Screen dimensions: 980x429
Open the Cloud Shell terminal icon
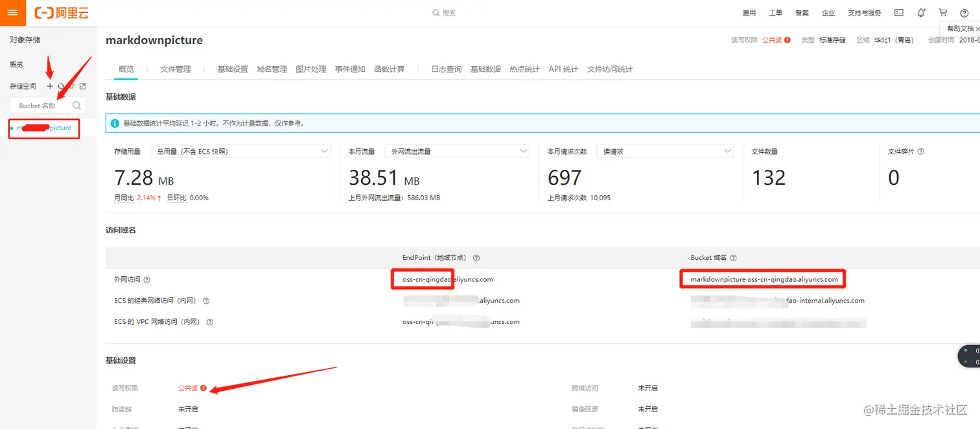click(899, 13)
